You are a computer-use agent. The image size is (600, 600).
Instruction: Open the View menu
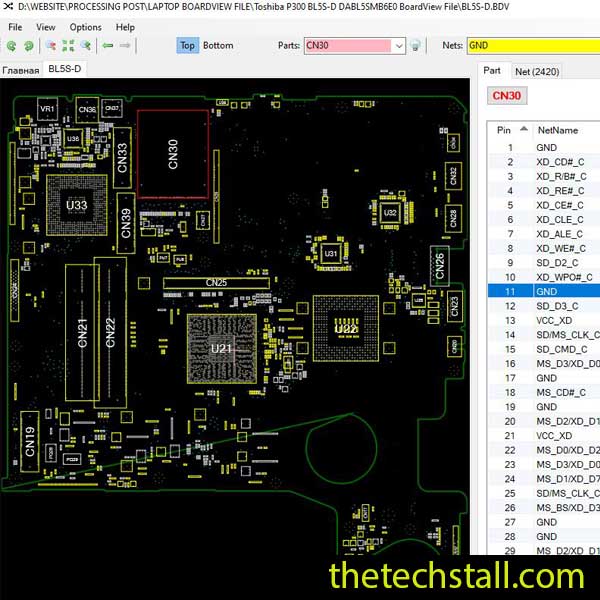46,27
